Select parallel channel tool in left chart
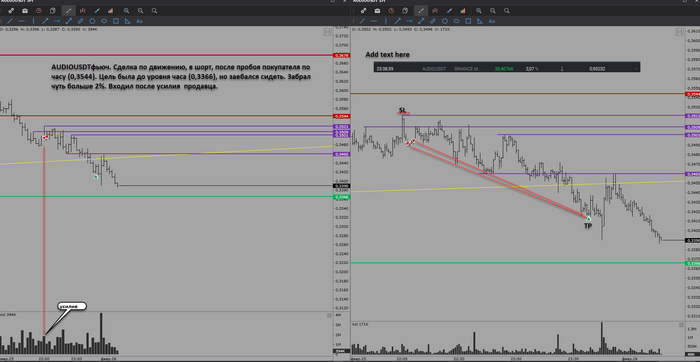Screen dimensions: 700x362 tap(81, 21)
